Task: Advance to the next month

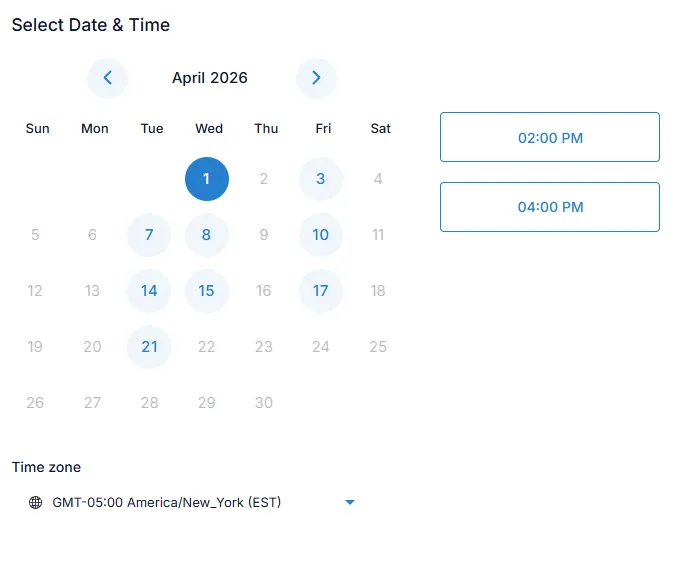Action: tap(316, 78)
